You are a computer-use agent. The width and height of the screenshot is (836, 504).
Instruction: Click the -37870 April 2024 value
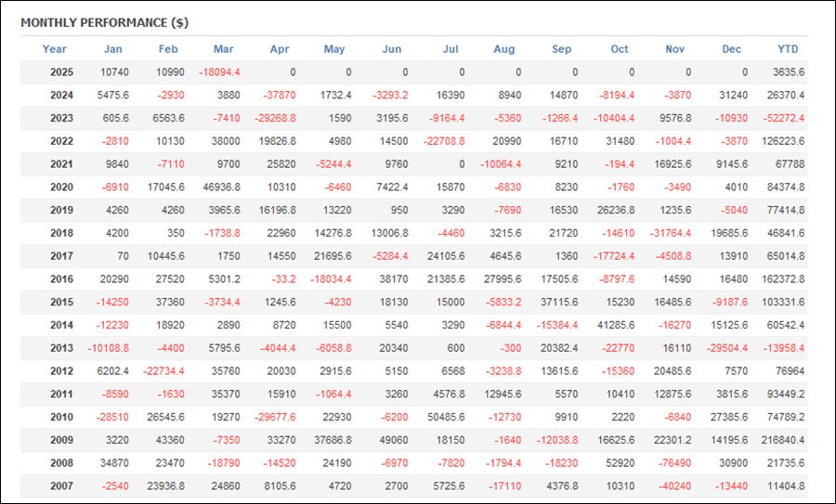pos(280,96)
